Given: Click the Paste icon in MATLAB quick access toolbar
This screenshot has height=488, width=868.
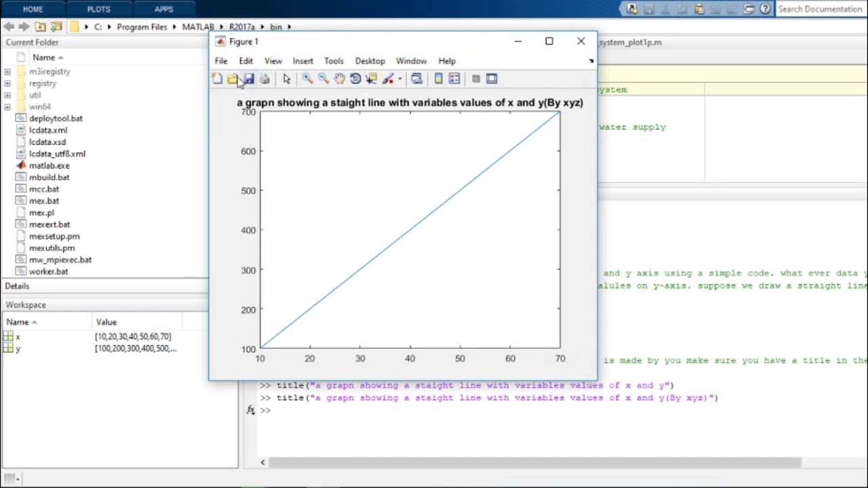Looking at the screenshot, I should click(x=699, y=9).
